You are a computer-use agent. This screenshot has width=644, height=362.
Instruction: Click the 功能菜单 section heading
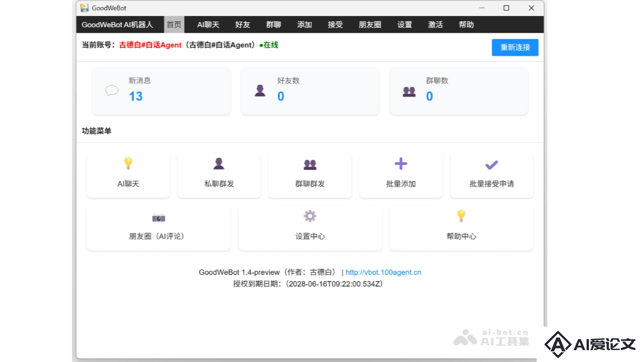tap(97, 131)
